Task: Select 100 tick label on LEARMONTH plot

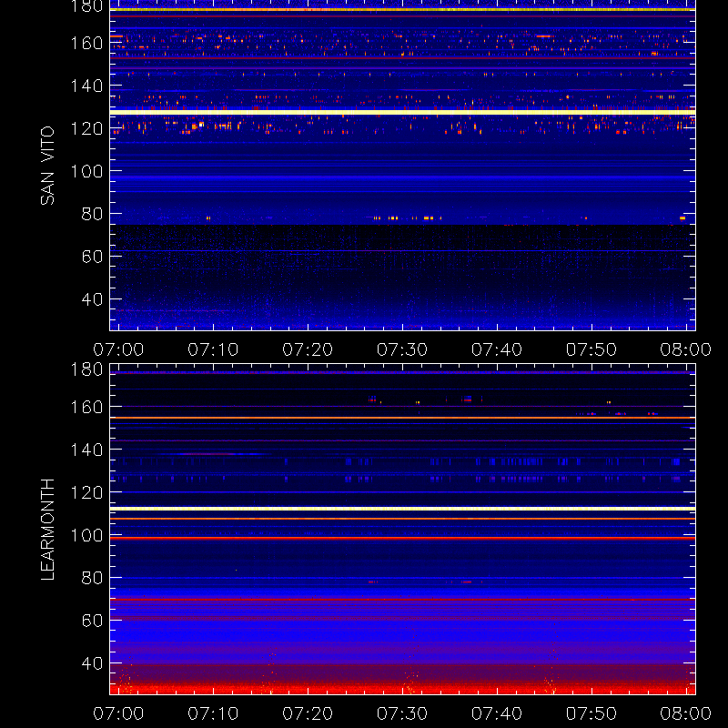Action: 86,535
